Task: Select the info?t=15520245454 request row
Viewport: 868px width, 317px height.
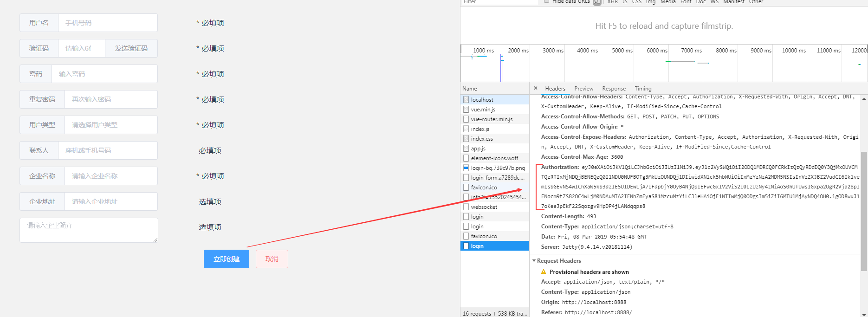Action: (495, 197)
